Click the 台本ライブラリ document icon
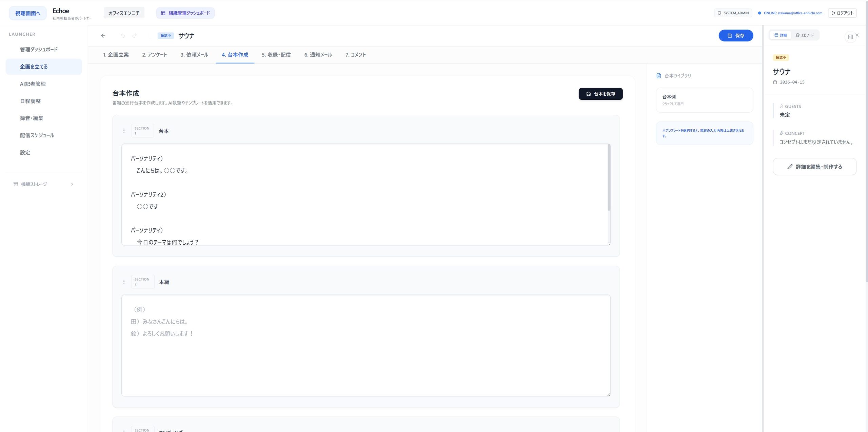 [658, 76]
